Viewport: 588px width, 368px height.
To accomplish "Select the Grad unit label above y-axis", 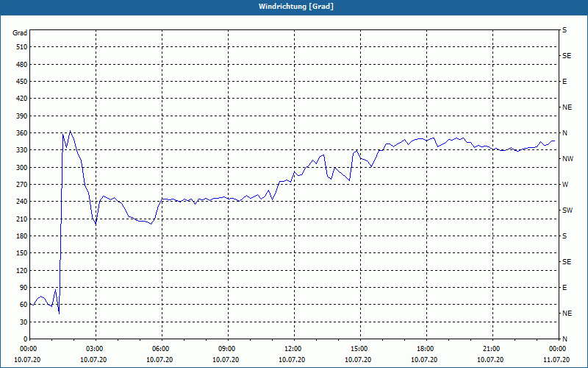I will click(20, 33).
